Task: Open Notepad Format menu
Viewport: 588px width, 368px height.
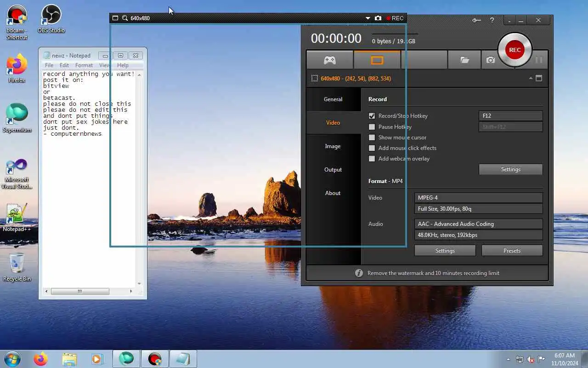Action: [84, 65]
